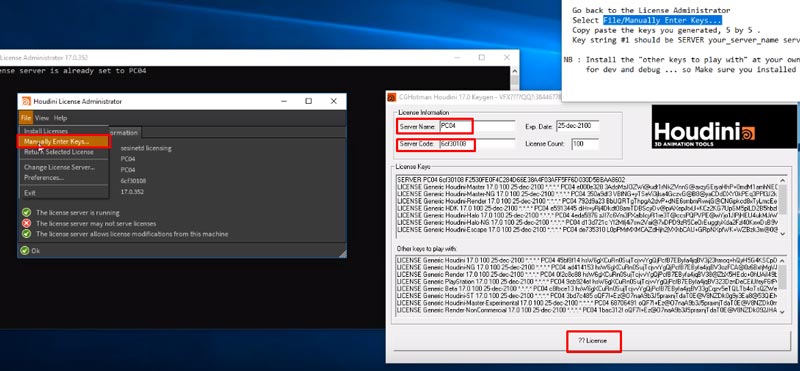The image size is (800, 371).
Task: Select Change License Server menu entry
Action: (x=59, y=167)
